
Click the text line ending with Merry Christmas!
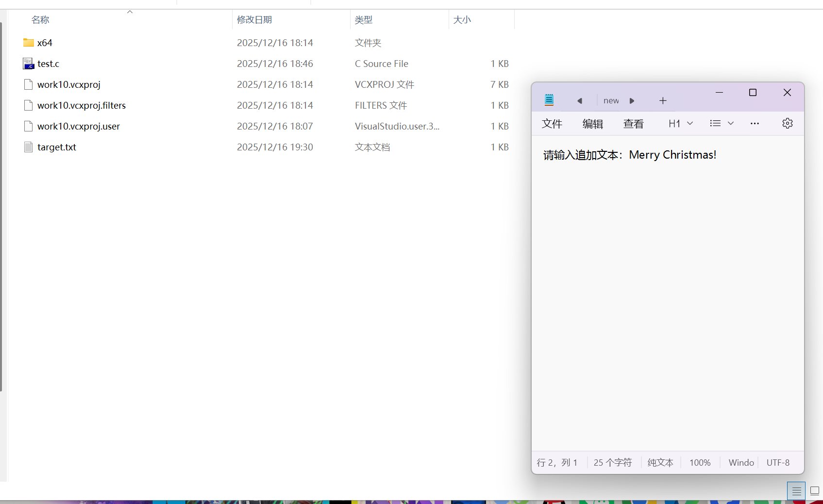[630, 155]
